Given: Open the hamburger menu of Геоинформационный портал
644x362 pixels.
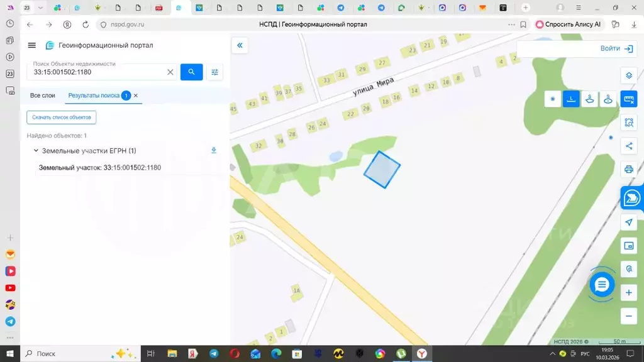Looking at the screenshot, I should (31, 45).
